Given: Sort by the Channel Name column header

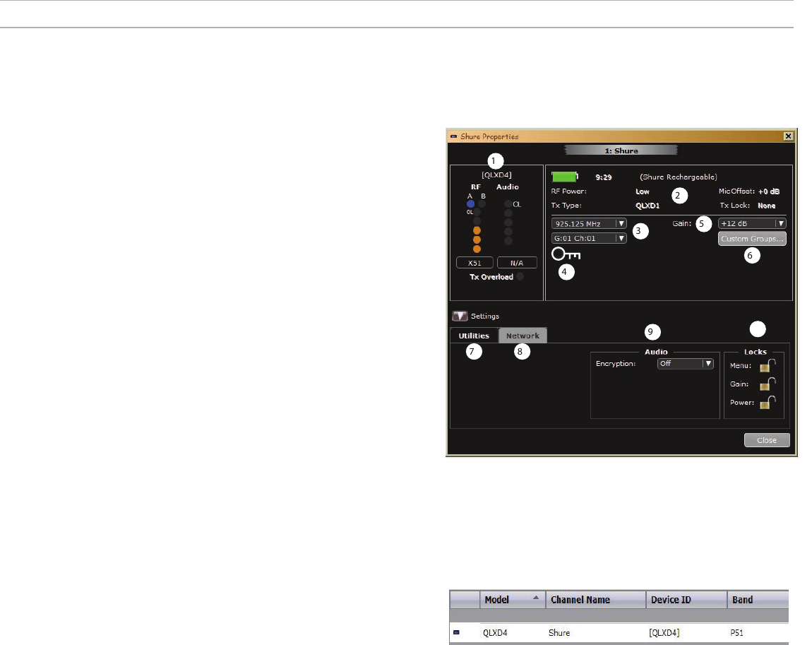Looking at the screenshot, I should tap(595, 599).
